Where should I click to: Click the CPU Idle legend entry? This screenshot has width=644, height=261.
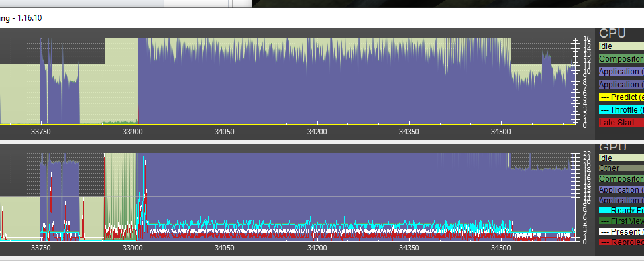click(621, 46)
